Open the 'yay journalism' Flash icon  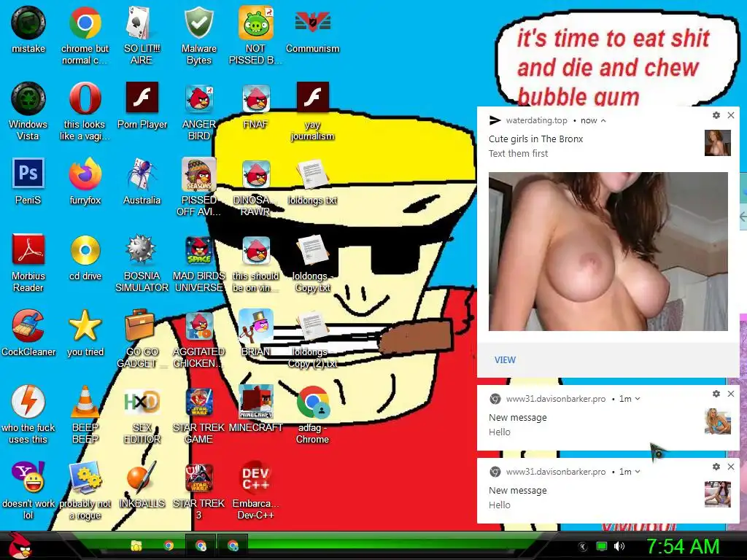coord(312,112)
